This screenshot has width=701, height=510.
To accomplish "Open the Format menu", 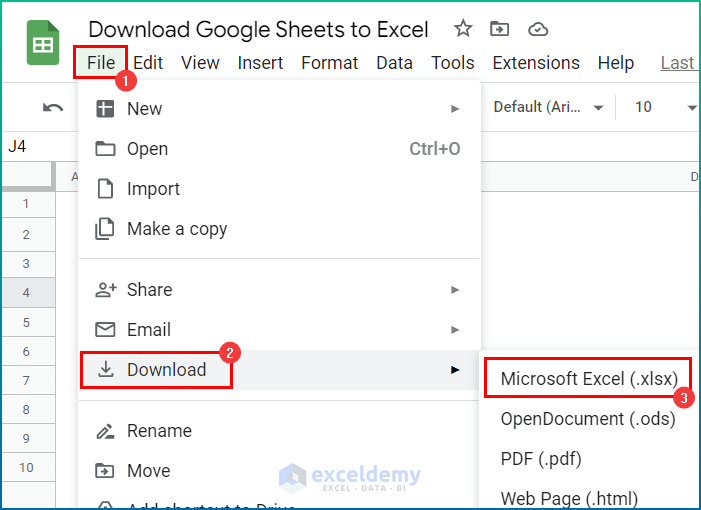I will (x=329, y=63).
